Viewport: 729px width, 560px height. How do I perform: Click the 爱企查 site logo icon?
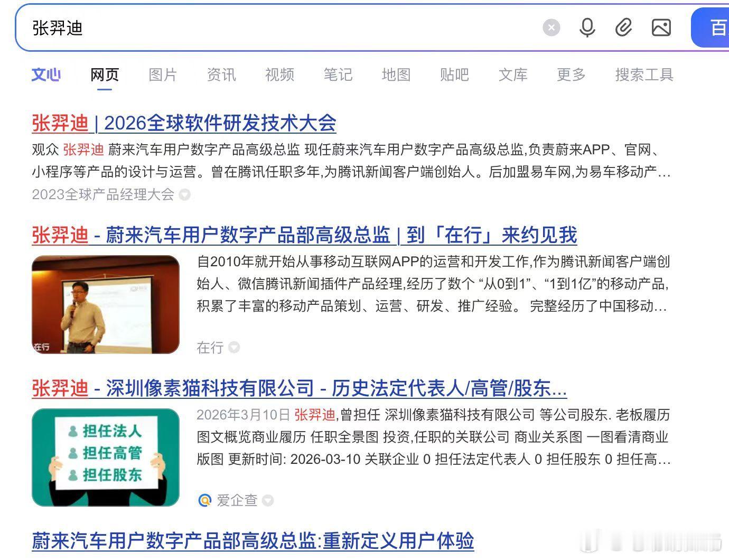(x=204, y=500)
